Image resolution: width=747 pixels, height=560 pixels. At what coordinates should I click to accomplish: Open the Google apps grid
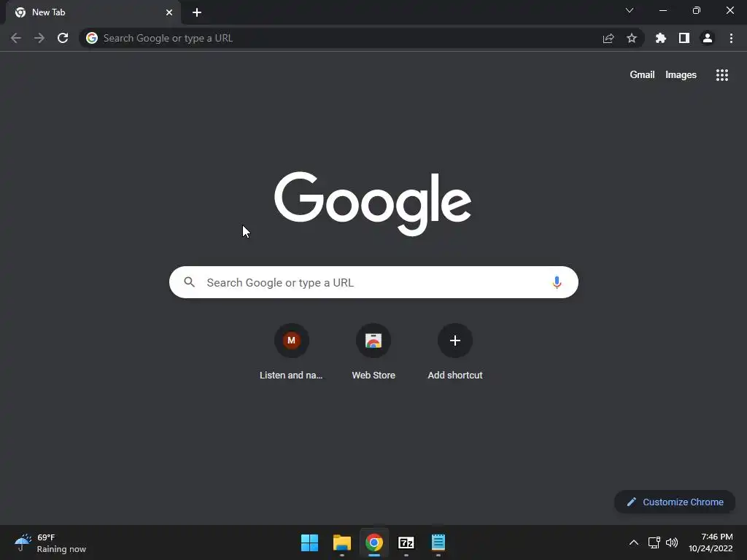coord(721,75)
